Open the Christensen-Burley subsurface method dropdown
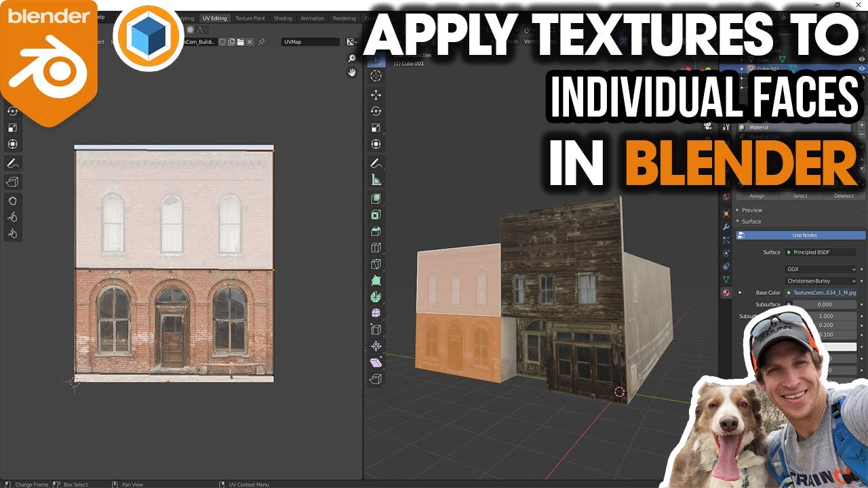This screenshot has height=488, width=868. 820,279
